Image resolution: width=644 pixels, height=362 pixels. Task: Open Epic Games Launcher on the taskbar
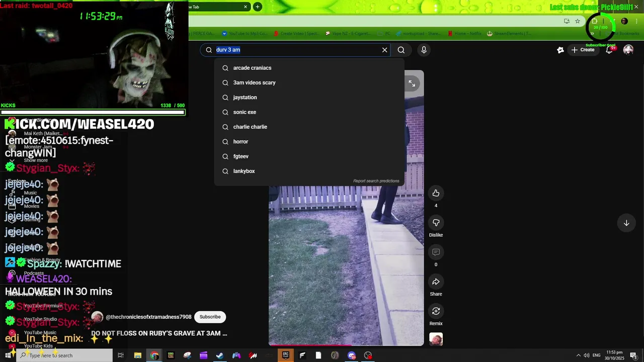tap(286, 355)
